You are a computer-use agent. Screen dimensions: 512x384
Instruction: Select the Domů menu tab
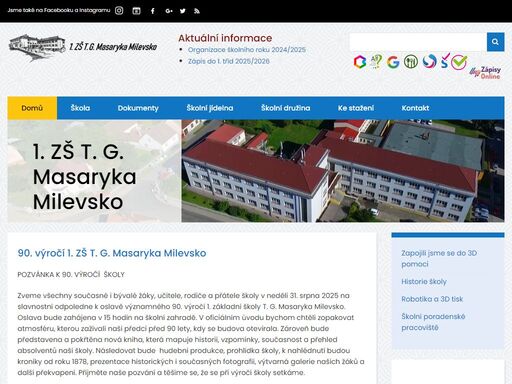[32, 108]
